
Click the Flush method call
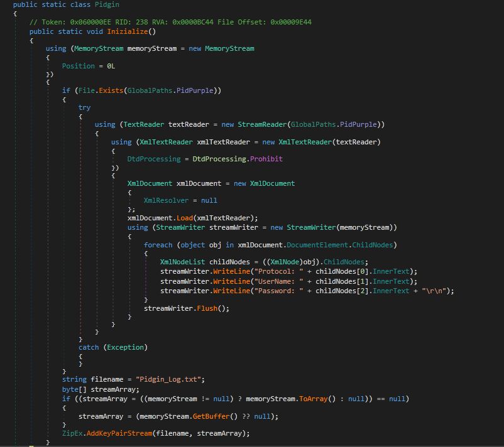[207, 309]
